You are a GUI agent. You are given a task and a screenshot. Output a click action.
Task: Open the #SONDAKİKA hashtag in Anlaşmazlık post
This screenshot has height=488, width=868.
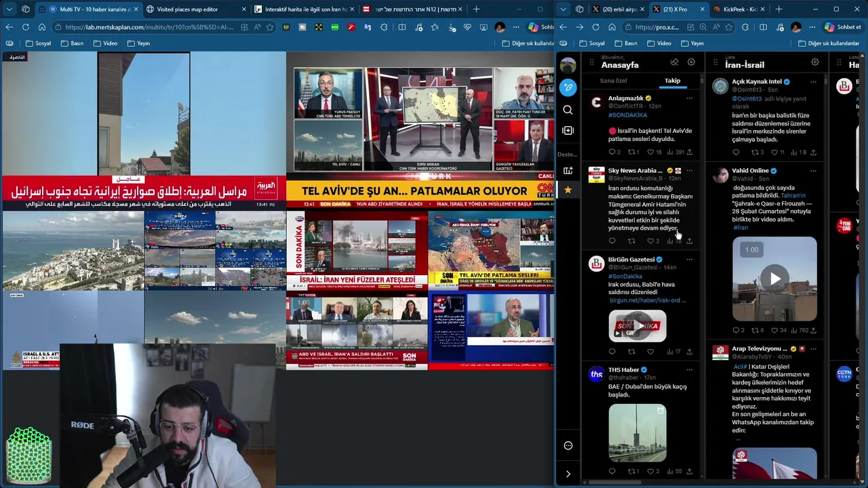(x=627, y=115)
